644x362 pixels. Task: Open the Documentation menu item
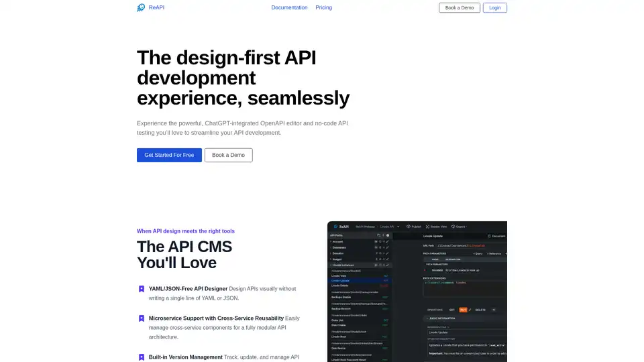tap(289, 8)
